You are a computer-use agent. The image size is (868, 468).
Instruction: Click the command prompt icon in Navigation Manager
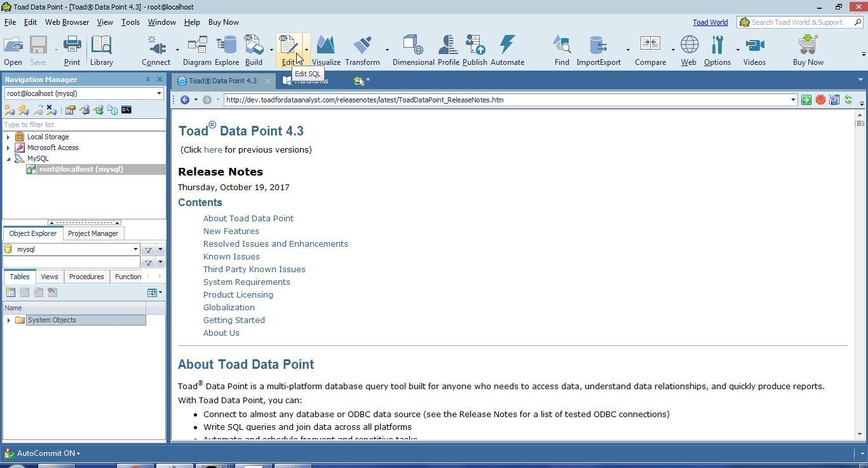[126, 110]
